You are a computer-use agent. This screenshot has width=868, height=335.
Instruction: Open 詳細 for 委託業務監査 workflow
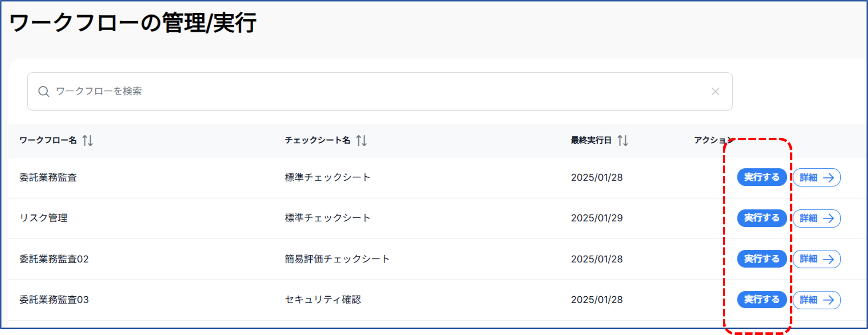816,178
